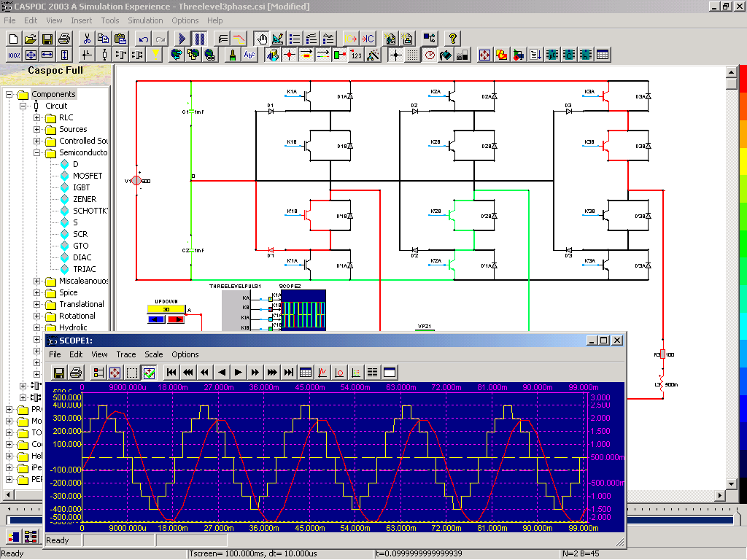Click the 123 numbering icon
This screenshot has width=747, height=560.
[x=356, y=55]
